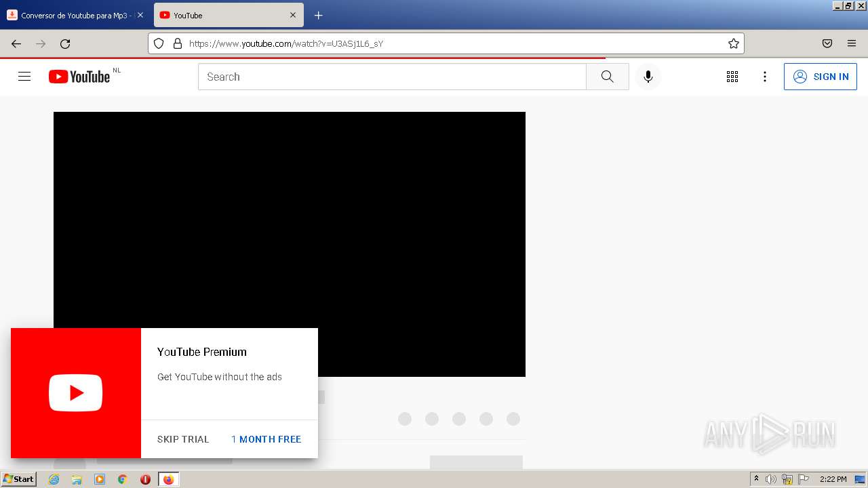Open the Windows Start menu
This screenshot has width=868, height=488.
point(18,479)
